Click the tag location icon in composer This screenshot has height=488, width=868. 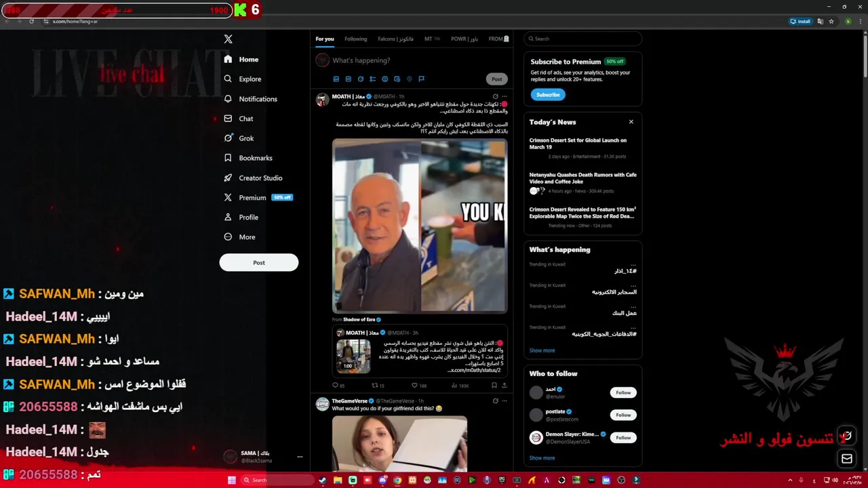409,79
